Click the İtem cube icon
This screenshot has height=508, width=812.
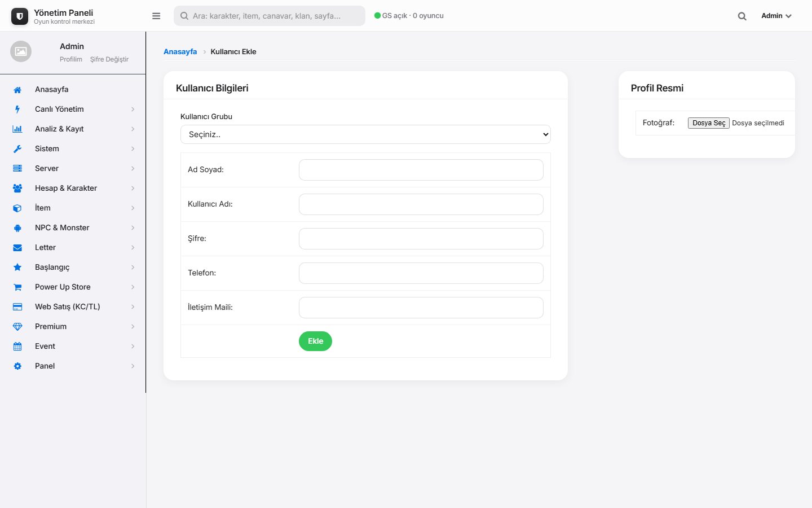(x=17, y=208)
